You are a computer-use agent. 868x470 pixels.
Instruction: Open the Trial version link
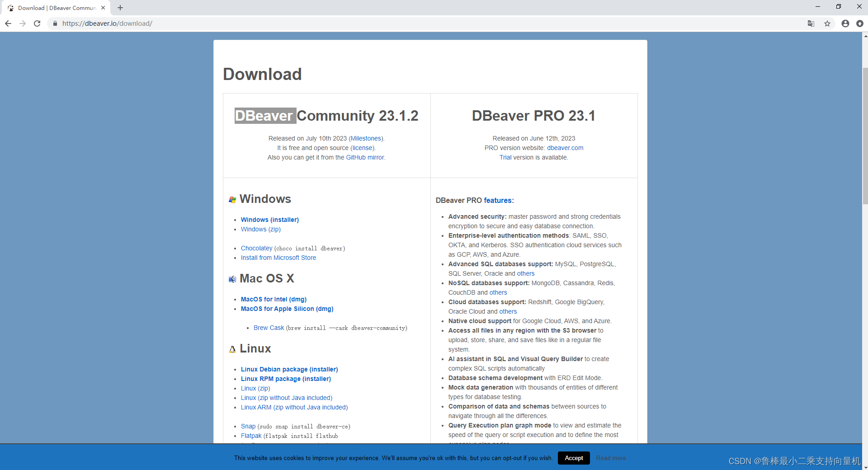pyautogui.click(x=505, y=157)
